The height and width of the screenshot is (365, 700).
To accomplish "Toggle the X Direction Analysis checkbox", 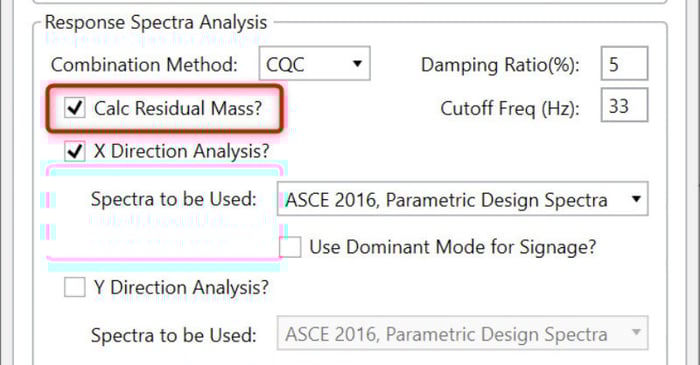I will click(x=74, y=151).
